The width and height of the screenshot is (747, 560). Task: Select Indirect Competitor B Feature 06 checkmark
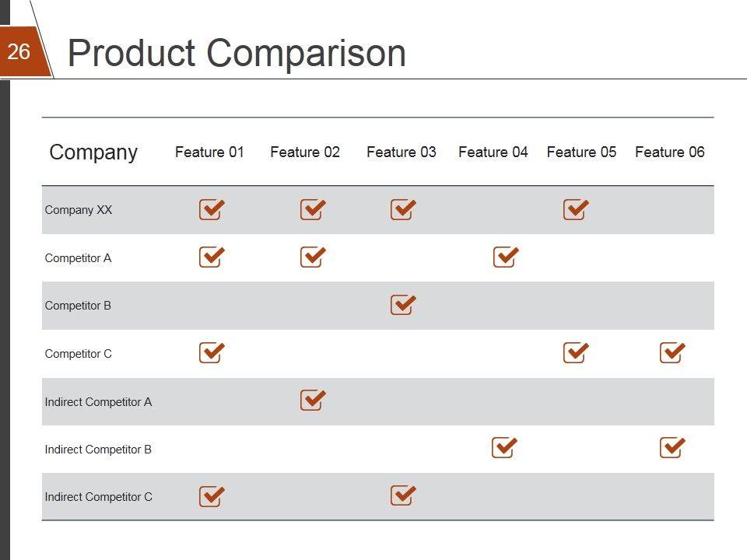pos(672,448)
